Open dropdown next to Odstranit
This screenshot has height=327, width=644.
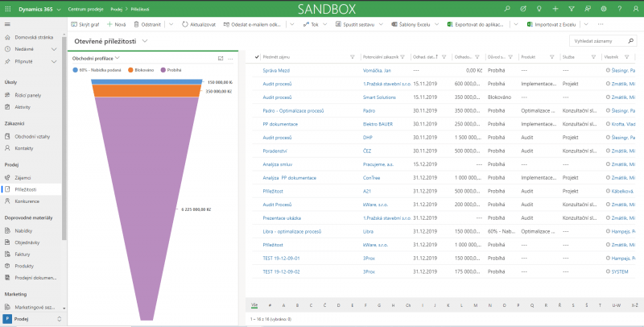(171, 24)
